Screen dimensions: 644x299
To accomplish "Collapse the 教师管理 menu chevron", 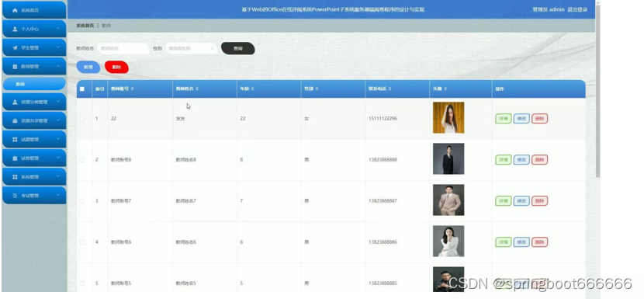I will point(58,66).
